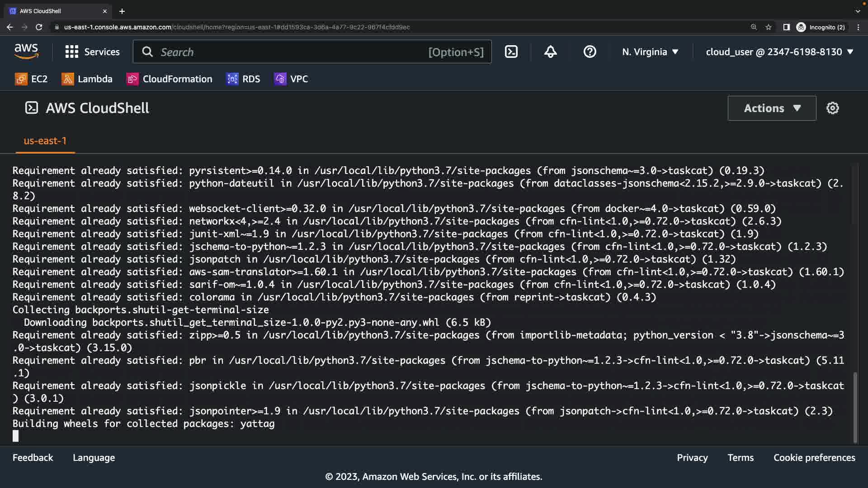Expand the N. Virginia region selector
The image size is (868, 488).
point(650,52)
